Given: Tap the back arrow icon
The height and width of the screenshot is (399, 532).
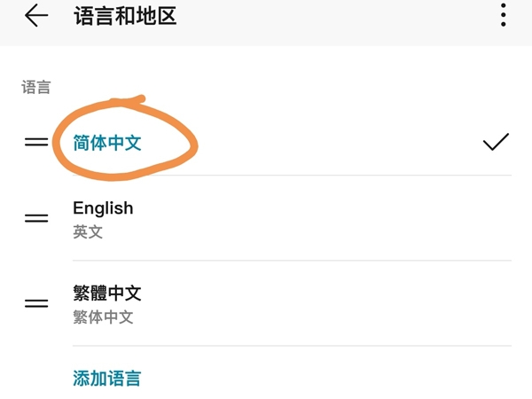Looking at the screenshot, I should (x=35, y=16).
